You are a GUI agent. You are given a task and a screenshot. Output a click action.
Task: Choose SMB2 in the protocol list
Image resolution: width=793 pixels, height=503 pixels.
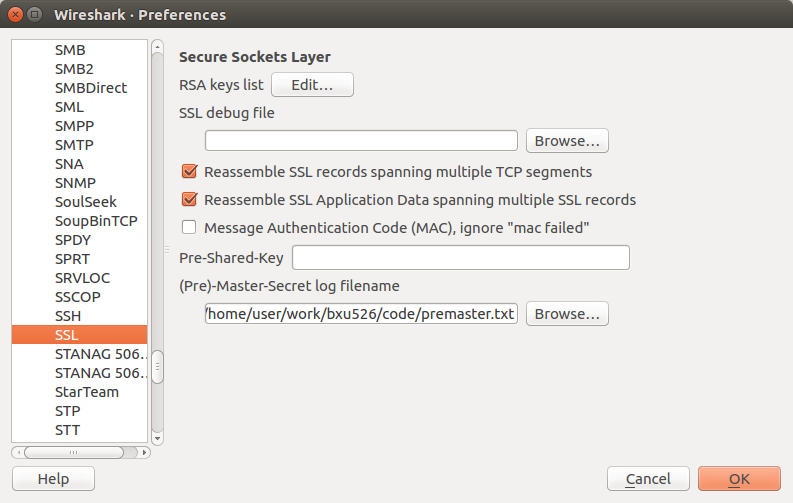[74, 69]
